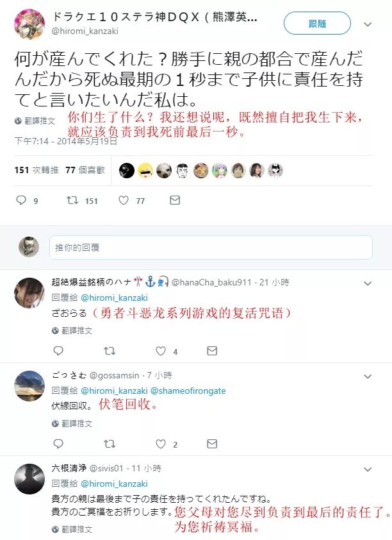The image size is (392, 540).
Task: Retweet the main tweet with 151 retweets
Action: 72,200
